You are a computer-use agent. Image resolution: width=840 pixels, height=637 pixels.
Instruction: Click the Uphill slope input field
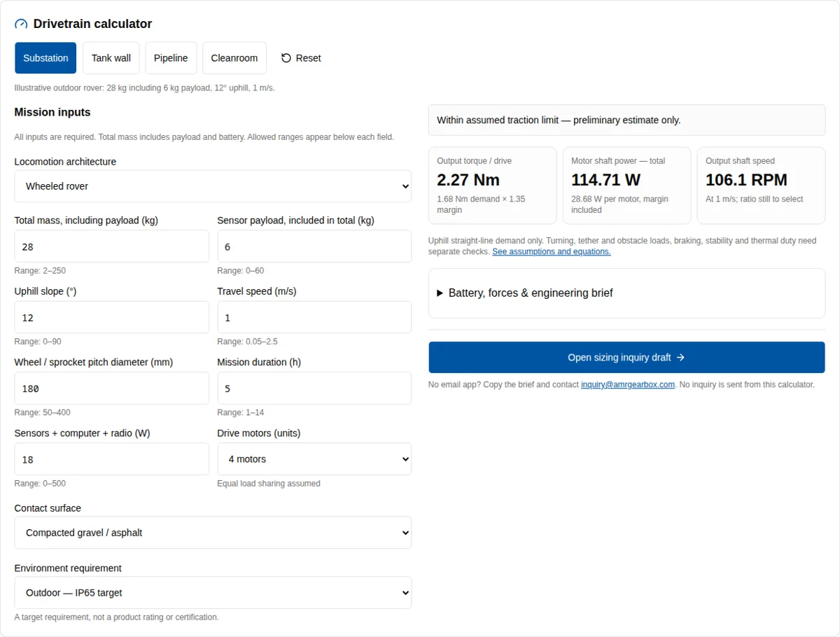111,317
